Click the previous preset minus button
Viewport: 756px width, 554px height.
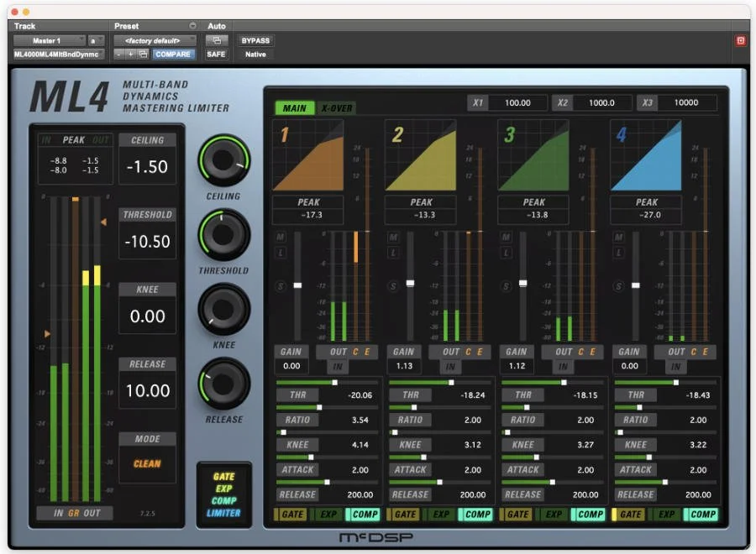118,55
